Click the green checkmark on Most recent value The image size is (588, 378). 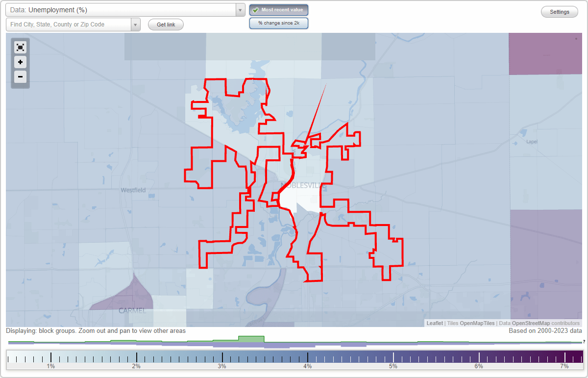[255, 10]
